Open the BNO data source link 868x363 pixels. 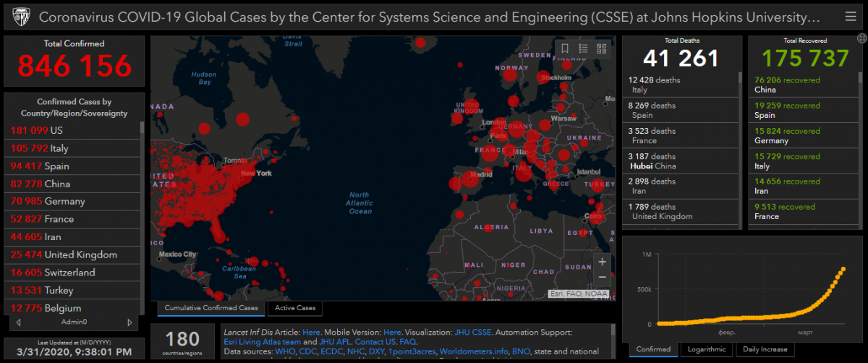point(521,351)
